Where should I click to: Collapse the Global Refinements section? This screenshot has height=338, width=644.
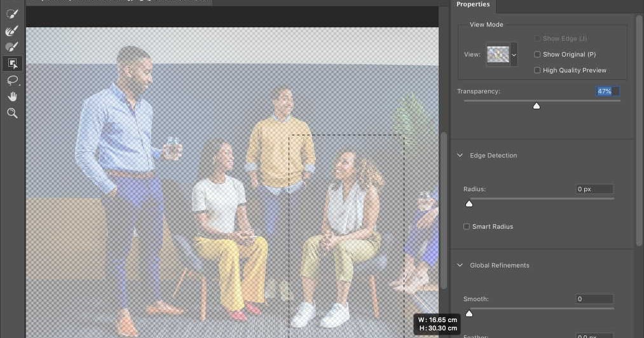pos(460,266)
